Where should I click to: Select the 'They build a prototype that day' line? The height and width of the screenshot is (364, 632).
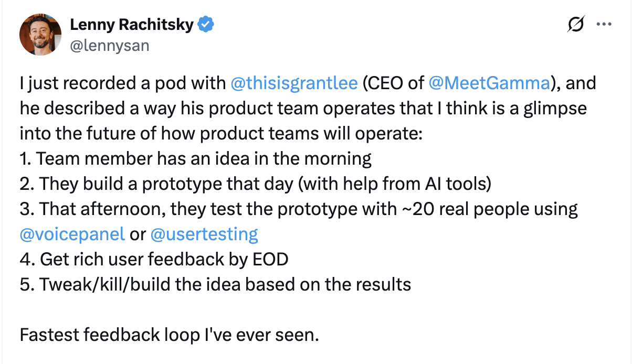coord(255,184)
